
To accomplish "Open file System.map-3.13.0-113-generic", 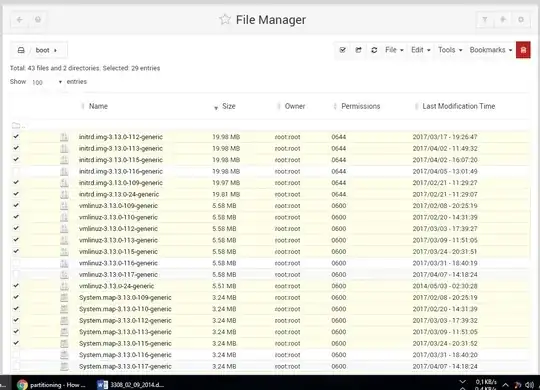I will pos(125,332).
